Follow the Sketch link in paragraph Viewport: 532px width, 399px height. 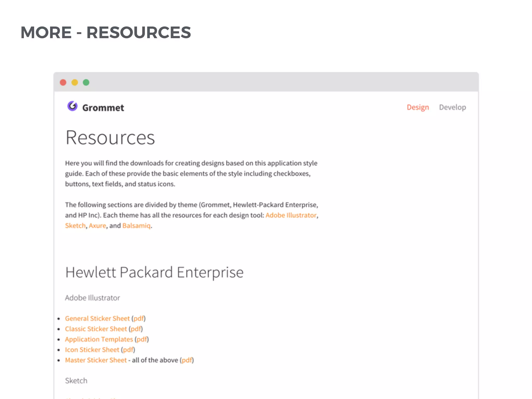[x=75, y=225]
